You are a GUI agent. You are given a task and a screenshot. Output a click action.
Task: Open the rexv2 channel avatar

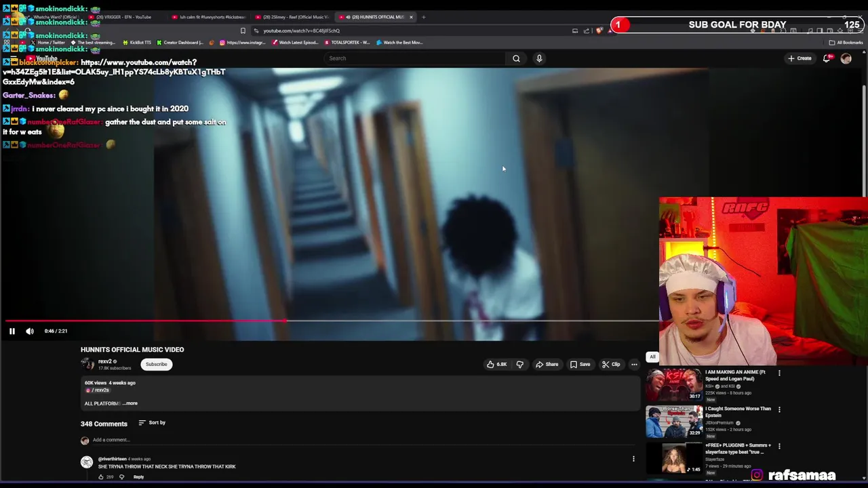pyautogui.click(x=87, y=364)
